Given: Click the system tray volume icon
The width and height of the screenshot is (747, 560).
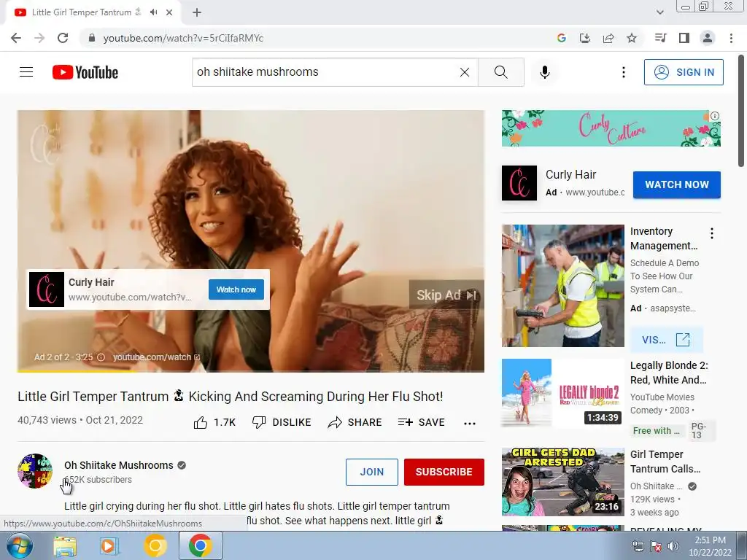Looking at the screenshot, I should [x=673, y=546].
